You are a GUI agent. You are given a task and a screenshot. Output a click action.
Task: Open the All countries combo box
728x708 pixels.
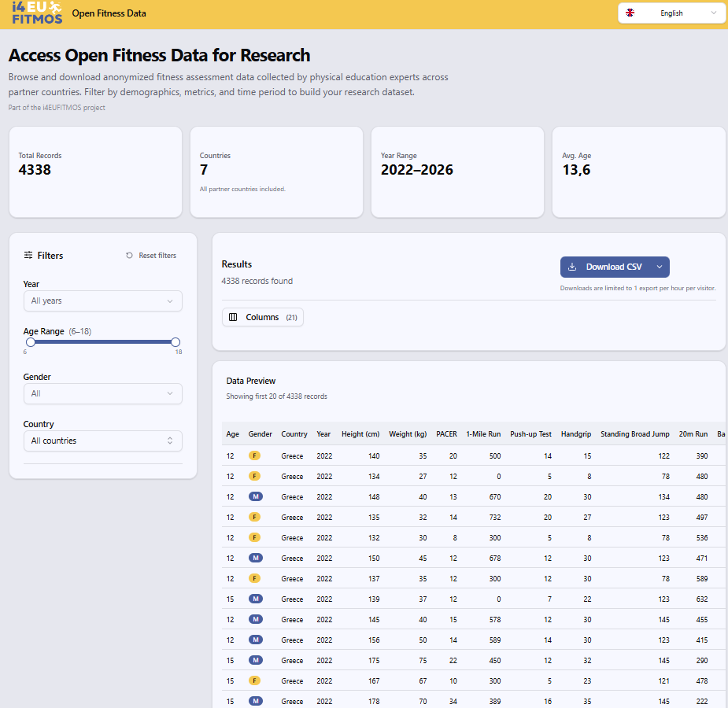click(x=102, y=441)
